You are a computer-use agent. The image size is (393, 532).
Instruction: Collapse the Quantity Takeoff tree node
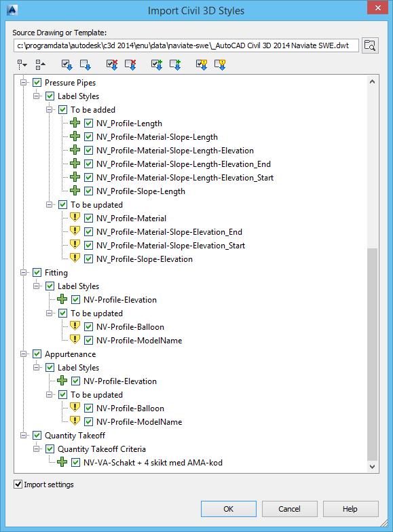pyautogui.click(x=23, y=436)
